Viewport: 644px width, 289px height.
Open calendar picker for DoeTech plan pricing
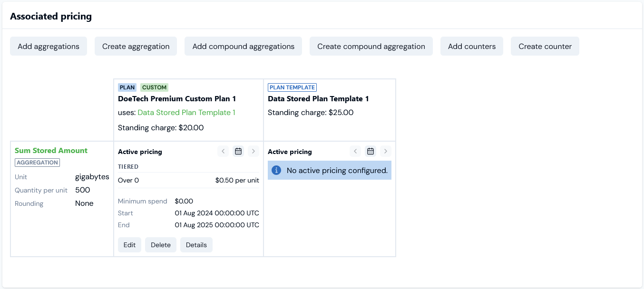pos(238,151)
